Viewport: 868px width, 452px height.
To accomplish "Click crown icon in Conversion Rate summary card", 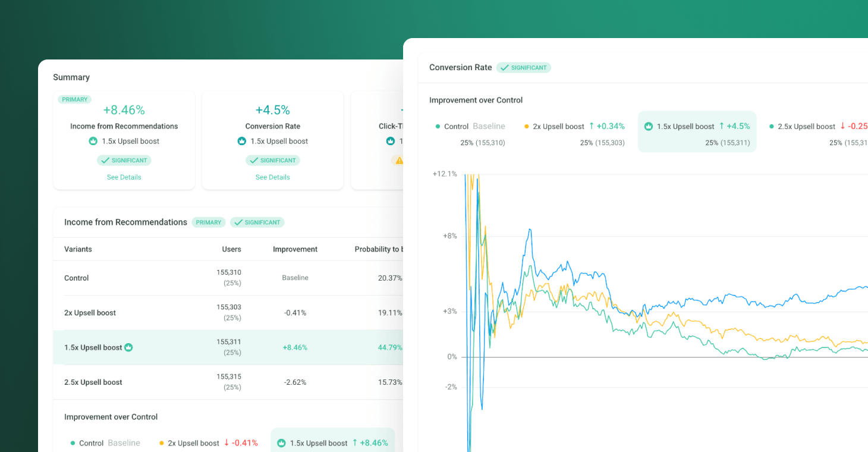I will (x=241, y=142).
